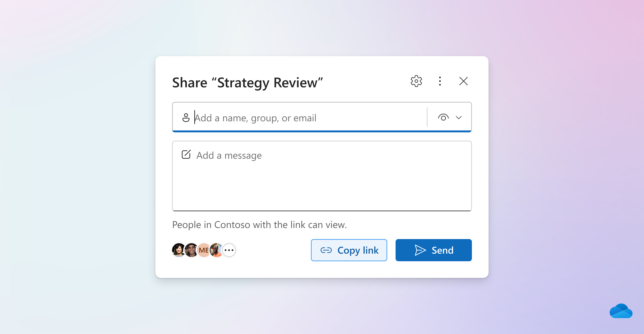The height and width of the screenshot is (334, 644).
Task: Select the avatar with orange shirt
Action: click(216, 250)
